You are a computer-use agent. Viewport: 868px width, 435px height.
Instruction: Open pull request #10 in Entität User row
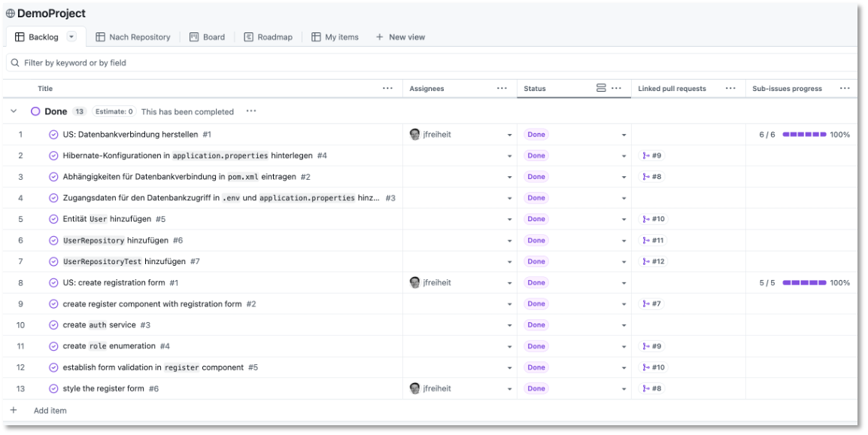point(653,219)
